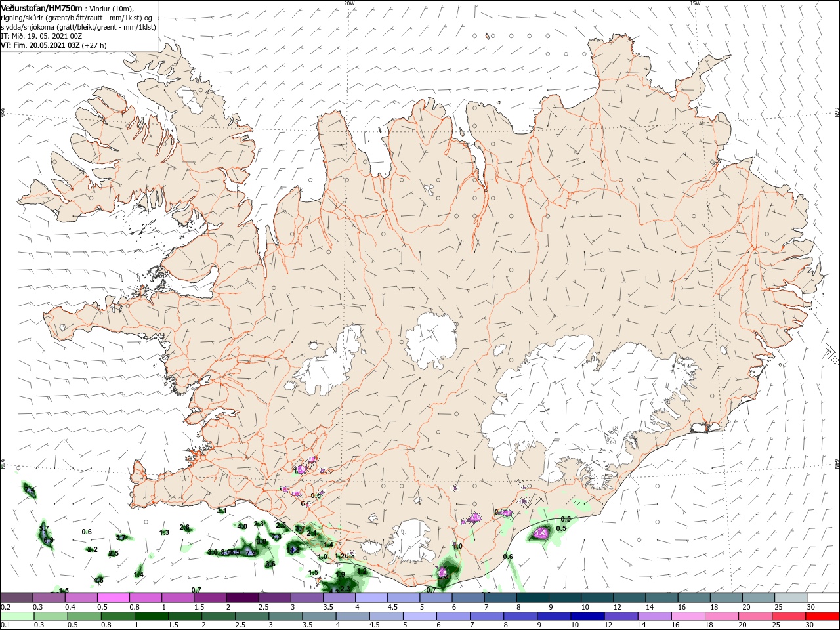Click the 15W longitude label
Image resolution: width=840 pixels, height=630 pixels.
pyautogui.click(x=695, y=3)
